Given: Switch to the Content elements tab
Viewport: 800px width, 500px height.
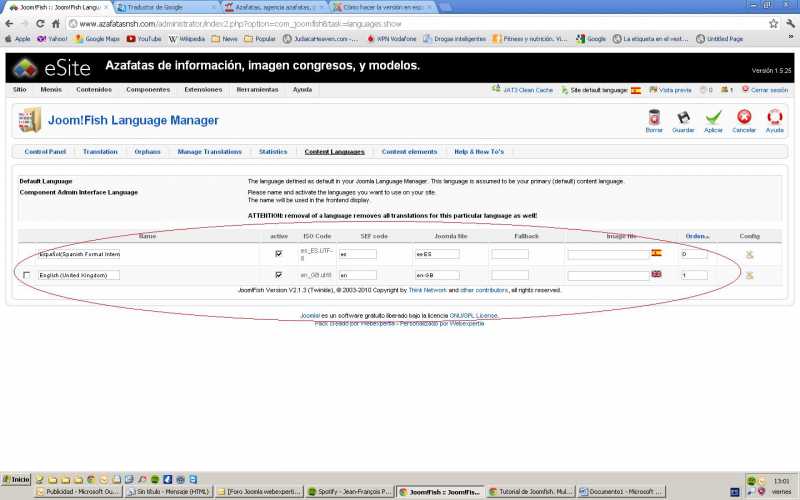Looking at the screenshot, I should click(409, 152).
